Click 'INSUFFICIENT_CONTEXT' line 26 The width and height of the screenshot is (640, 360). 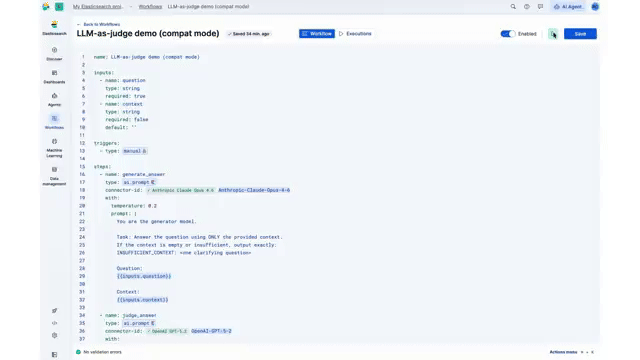184,253
